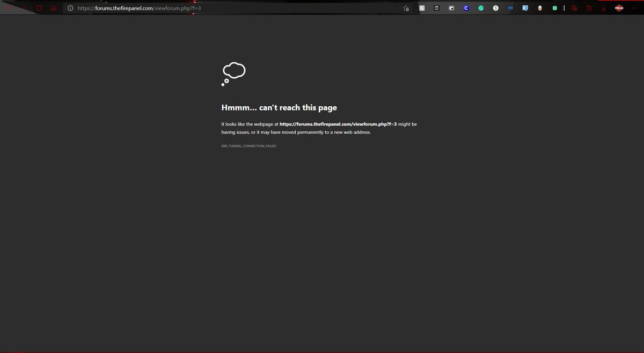Open the trash can extension icon
The image size is (644, 353).
click(x=436, y=8)
